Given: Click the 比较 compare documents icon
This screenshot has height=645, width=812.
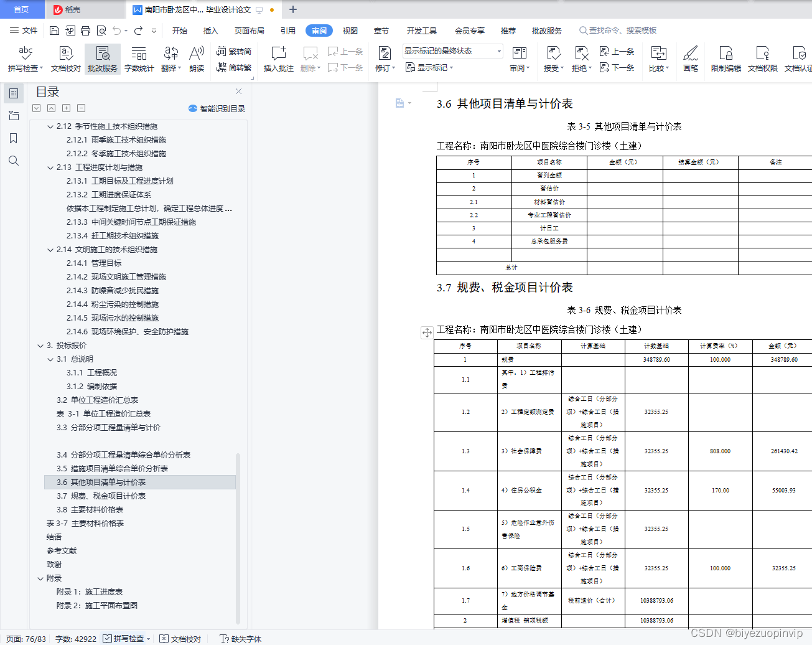Looking at the screenshot, I should tap(658, 53).
